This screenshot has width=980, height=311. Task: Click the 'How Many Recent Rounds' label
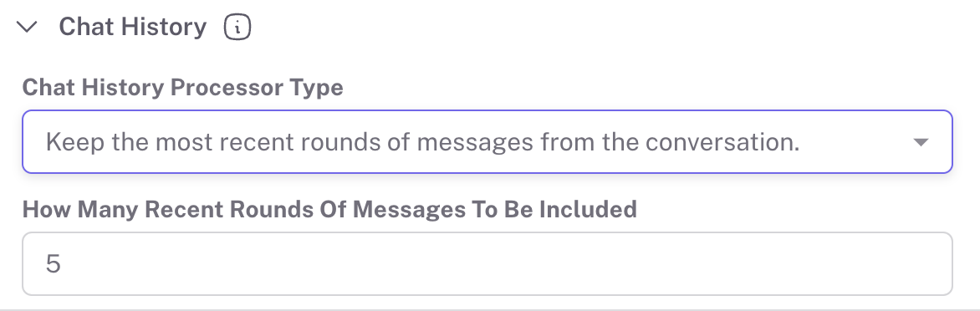pyautogui.click(x=329, y=209)
